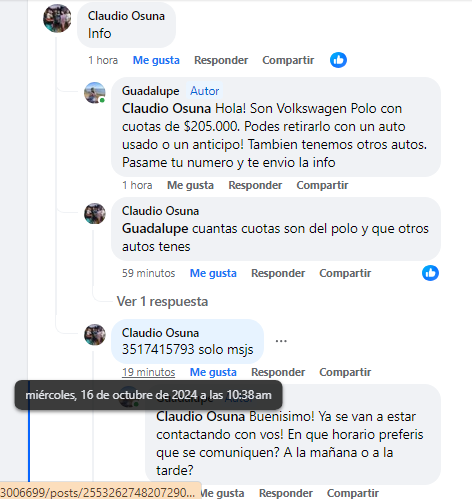
Task: Click the Autor badge next to Guadalupe
Action: pos(204,91)
